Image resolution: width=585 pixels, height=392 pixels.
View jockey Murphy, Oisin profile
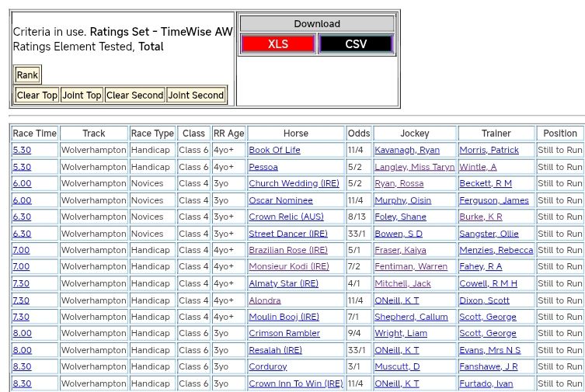coord(402,200)
